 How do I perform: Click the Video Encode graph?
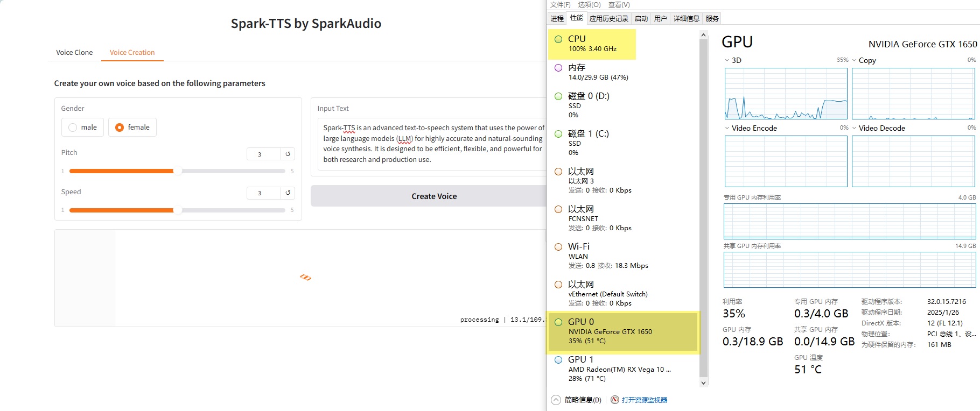pyautogui.click(x=786, y=161)
